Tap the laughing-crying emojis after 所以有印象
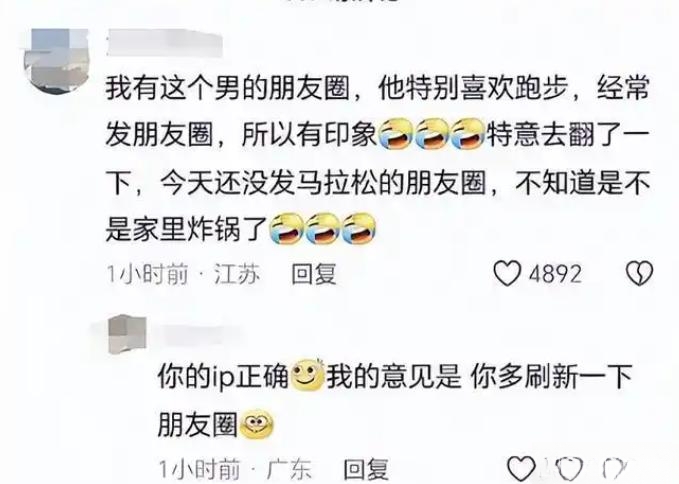This screenshot has width=679, height=484. point(432,133)
